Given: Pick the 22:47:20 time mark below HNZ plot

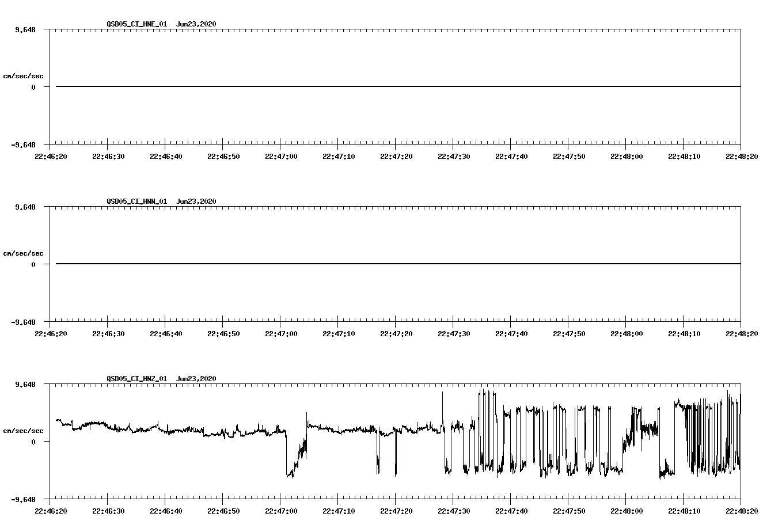Looking at the screenshot, I should (x=396, y=511).
